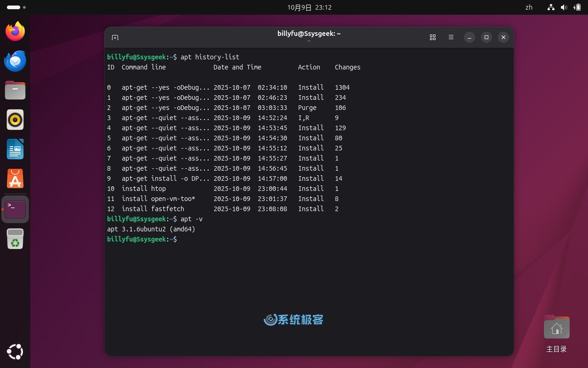588x368 pixels.
Task: Maximize the terminal window
Action: [x=486, y=37]
